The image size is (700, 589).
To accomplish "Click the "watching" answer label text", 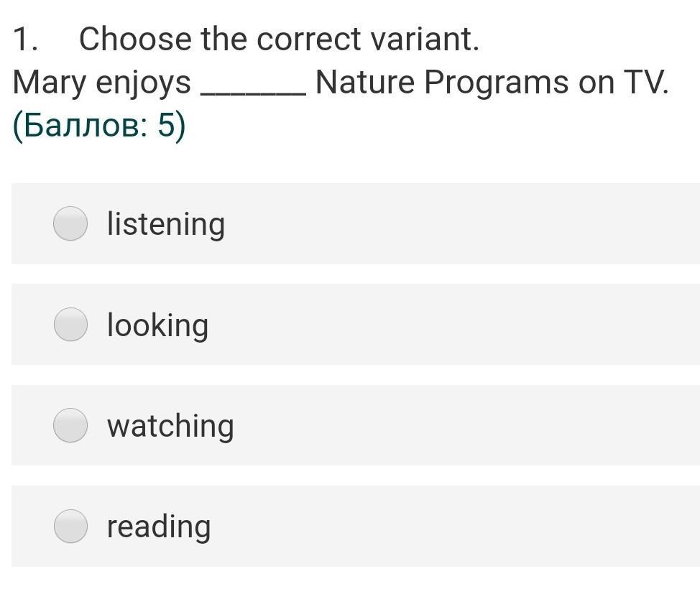I will (x=170, y=425).
